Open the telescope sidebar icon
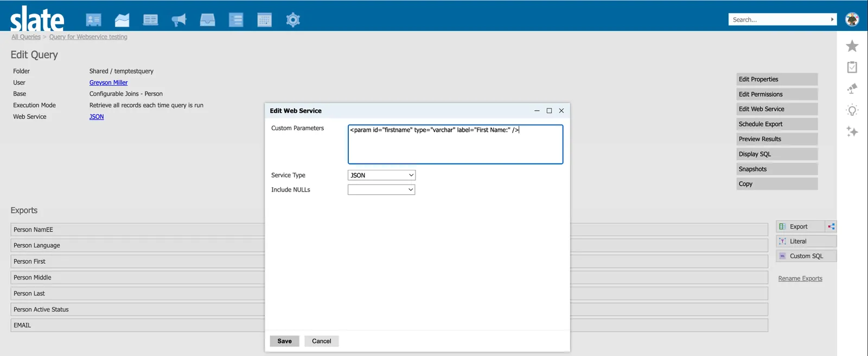868x356 pixels. [x=852, y=88]
